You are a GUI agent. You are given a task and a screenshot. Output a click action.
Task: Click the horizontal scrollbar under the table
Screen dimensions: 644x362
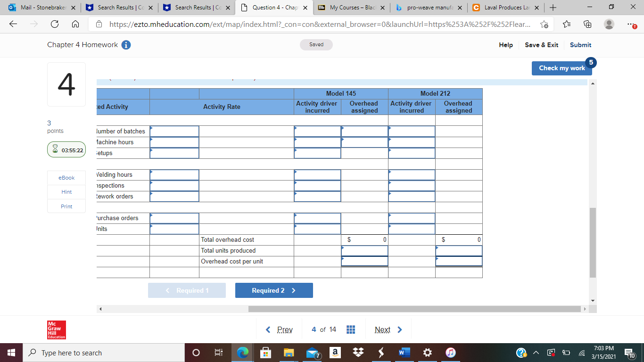[414, 309]
